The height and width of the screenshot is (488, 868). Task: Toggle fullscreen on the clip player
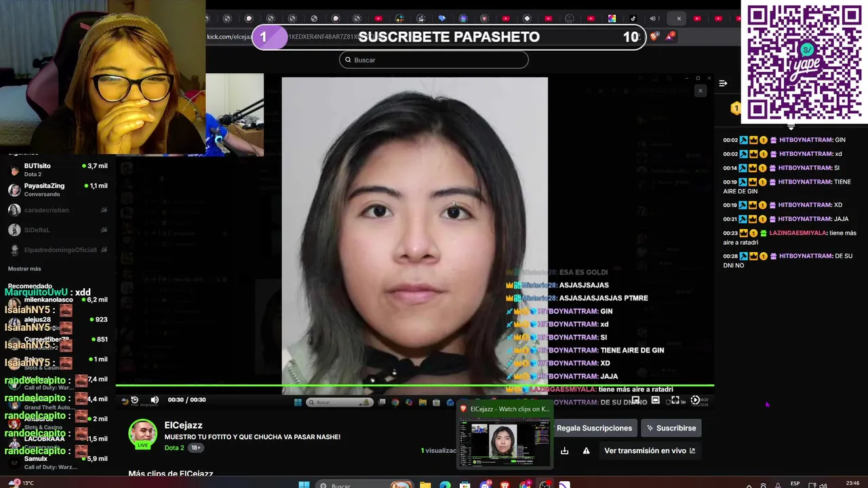[x=675, y=400]
